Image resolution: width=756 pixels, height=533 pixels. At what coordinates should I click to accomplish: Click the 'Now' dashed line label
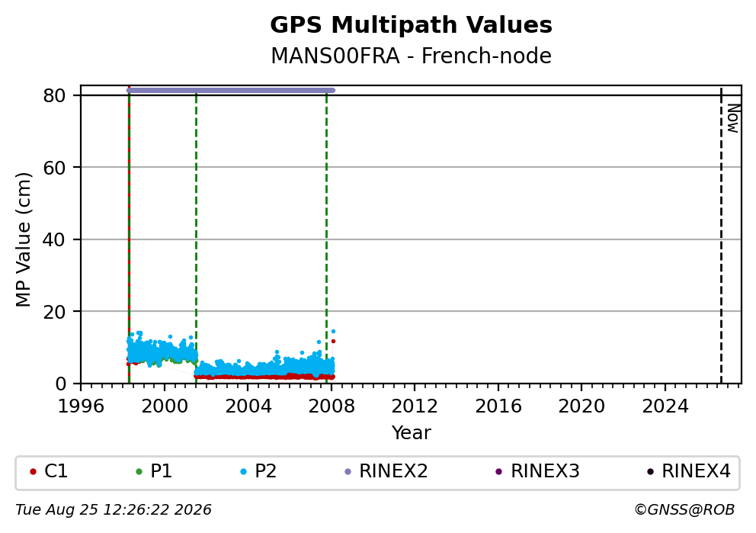click(733, 119)
